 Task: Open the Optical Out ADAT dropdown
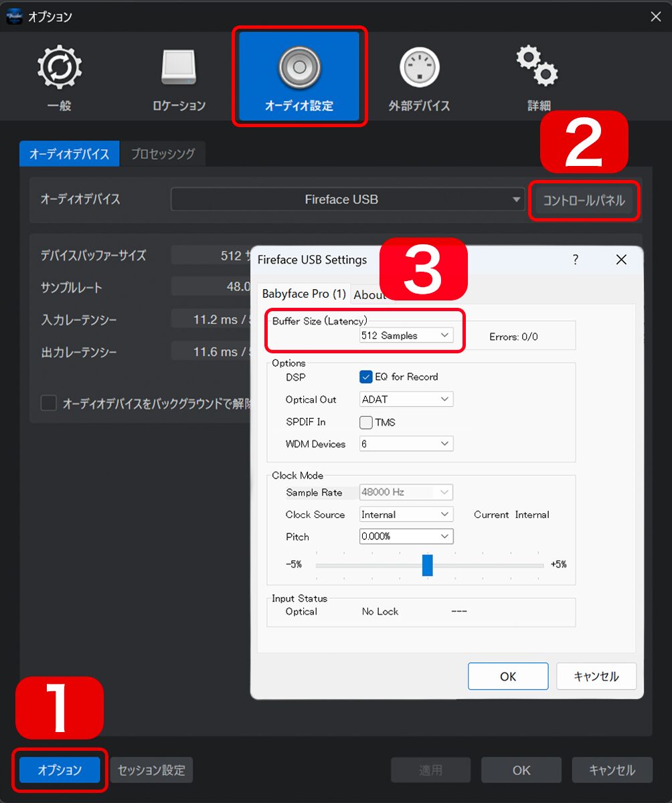[406, 399]
